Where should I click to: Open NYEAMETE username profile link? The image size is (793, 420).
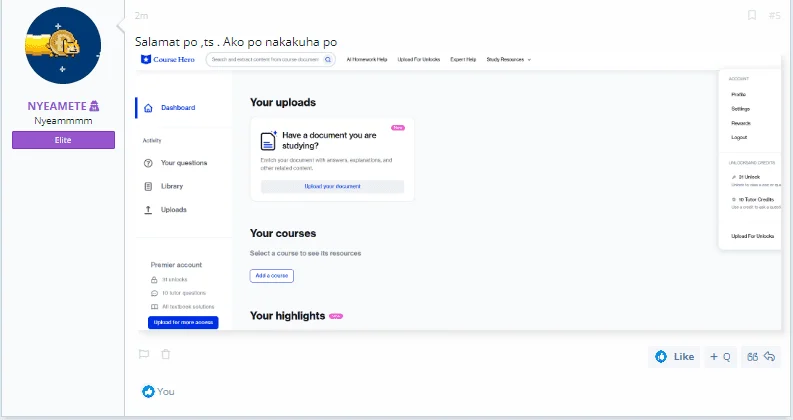[57, 106]
